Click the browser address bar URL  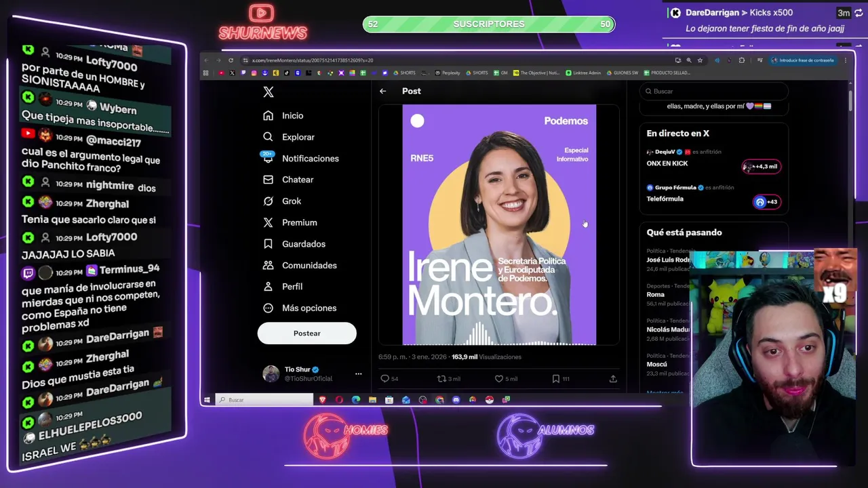coord(313,60)
